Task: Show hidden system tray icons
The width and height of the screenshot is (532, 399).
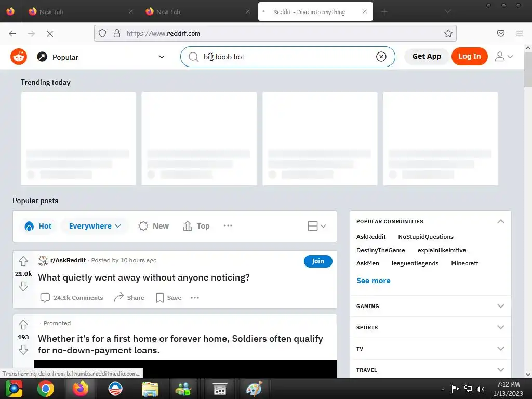Action: [x=443, y=389]
